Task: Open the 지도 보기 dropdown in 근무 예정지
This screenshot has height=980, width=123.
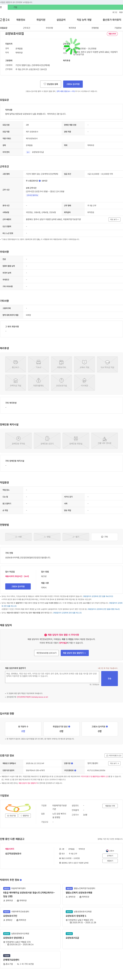Action: [114, 219]
